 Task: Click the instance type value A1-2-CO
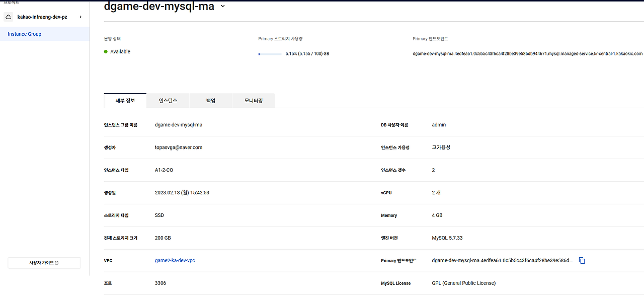(164, 170)
